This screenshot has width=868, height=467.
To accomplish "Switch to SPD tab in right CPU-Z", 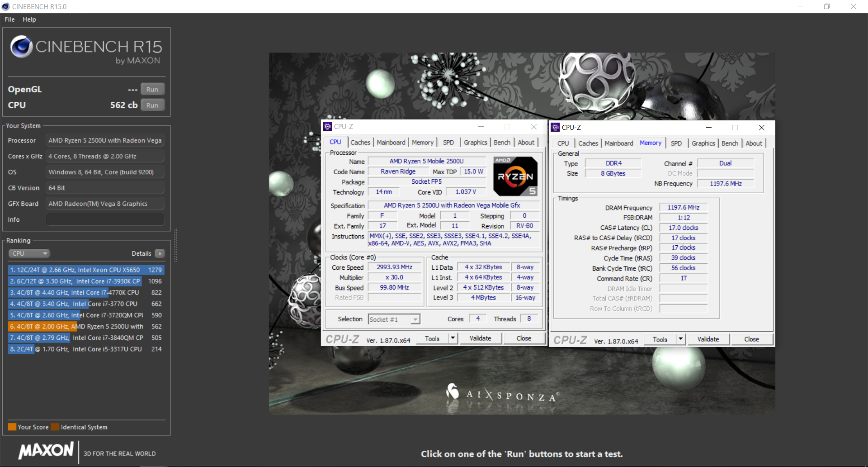I will pos(676,143).
